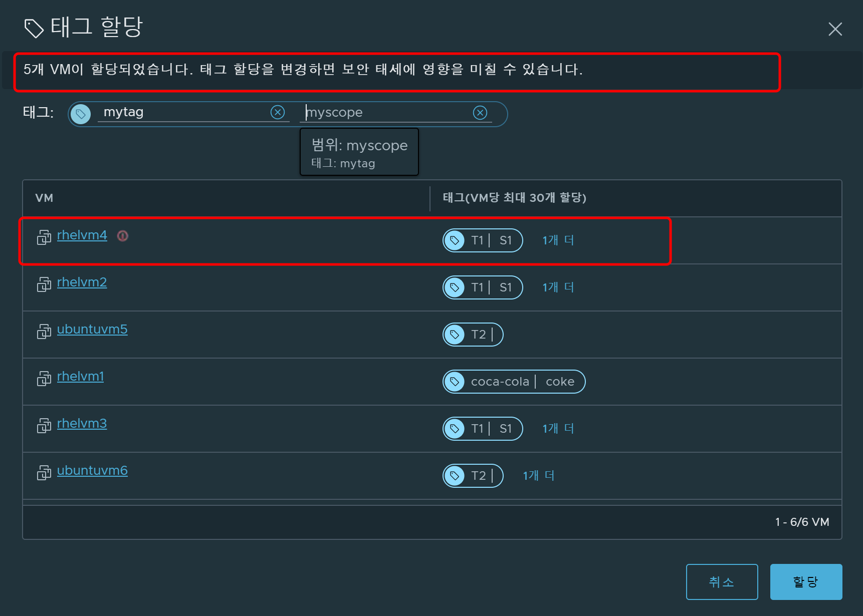Click the tag icon in dialog title
863x616 pixels.
(34, 29)
